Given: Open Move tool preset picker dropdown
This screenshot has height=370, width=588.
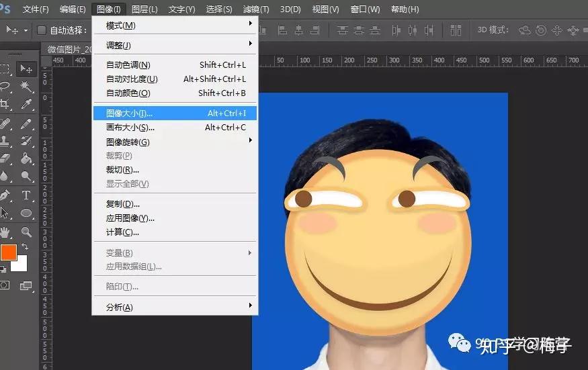Looking at the screenshot, I should 26,30.
